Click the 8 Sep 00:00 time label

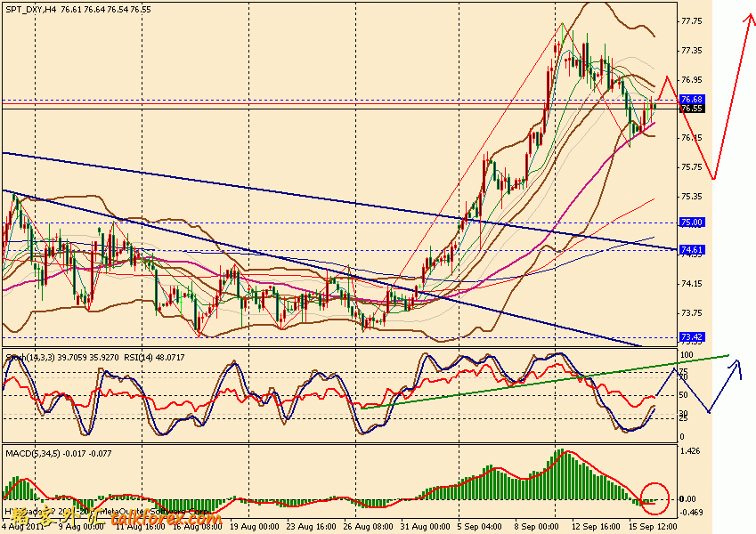[537, 526]
